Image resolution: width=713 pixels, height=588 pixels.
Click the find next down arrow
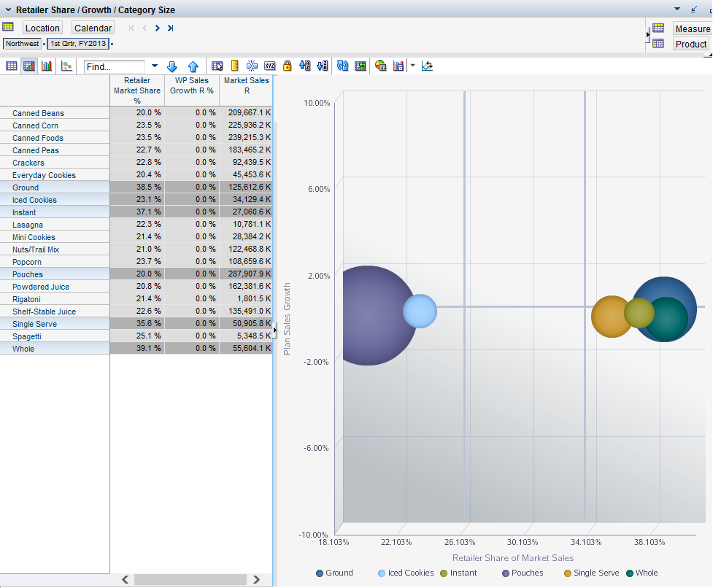point(172,66)
